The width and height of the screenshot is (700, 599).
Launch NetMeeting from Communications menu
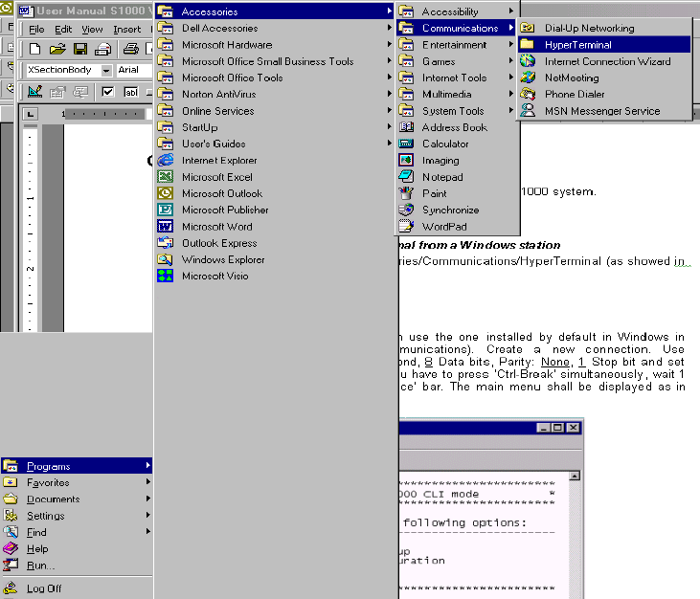604,78
